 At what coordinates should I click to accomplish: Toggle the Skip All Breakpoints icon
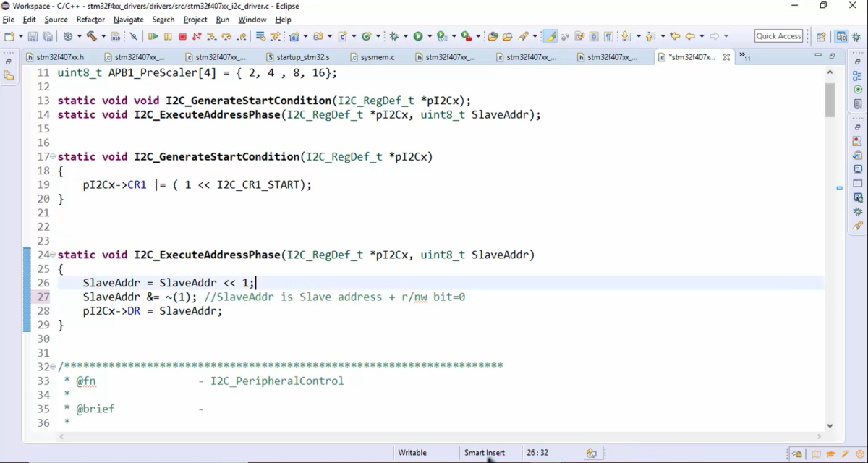[x=135, y=35]
